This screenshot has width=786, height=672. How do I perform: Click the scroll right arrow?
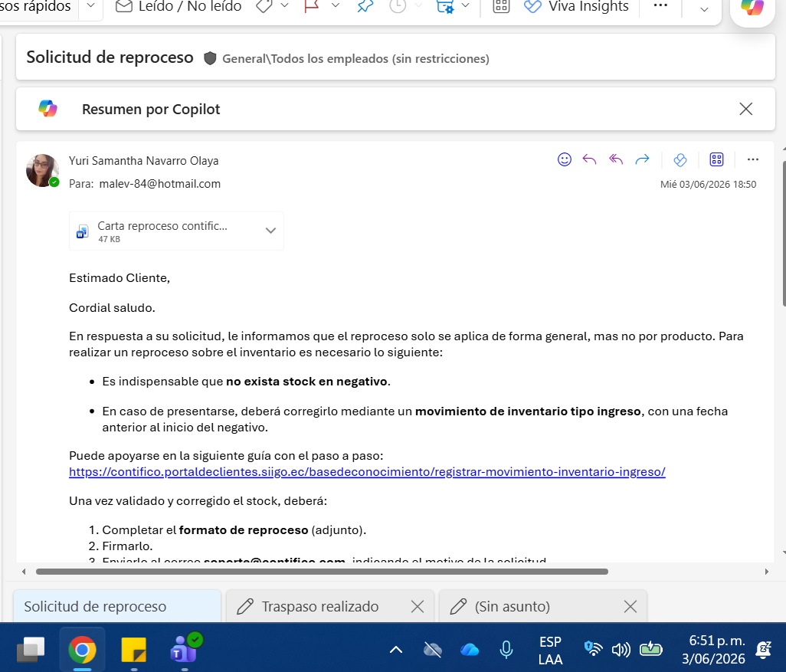pyautogui.click(x=766, y=572)
